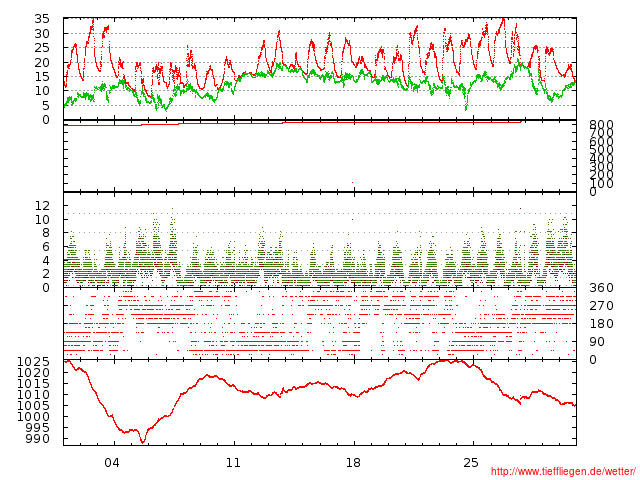Image resolution: width=640 pixels, height=480 pixels.
Task: Open the tieffliegen.de/wetter link
Action: click(x=563, y=471)
